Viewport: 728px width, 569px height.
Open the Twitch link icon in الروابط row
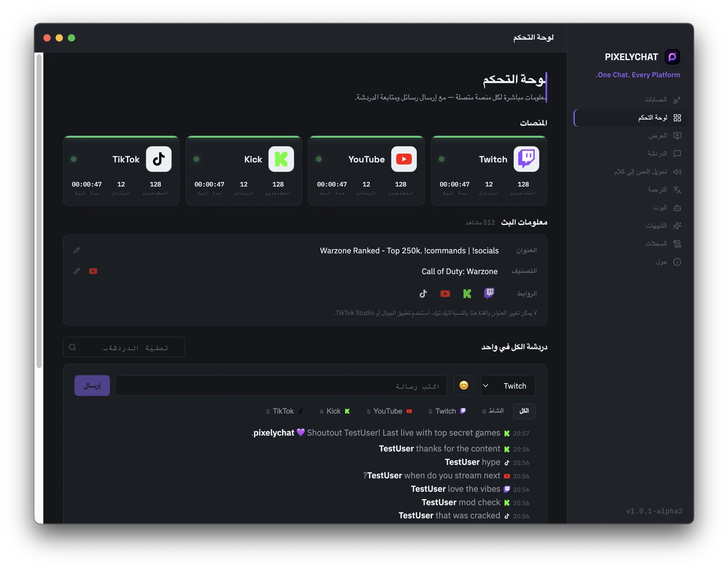(489, 293)
